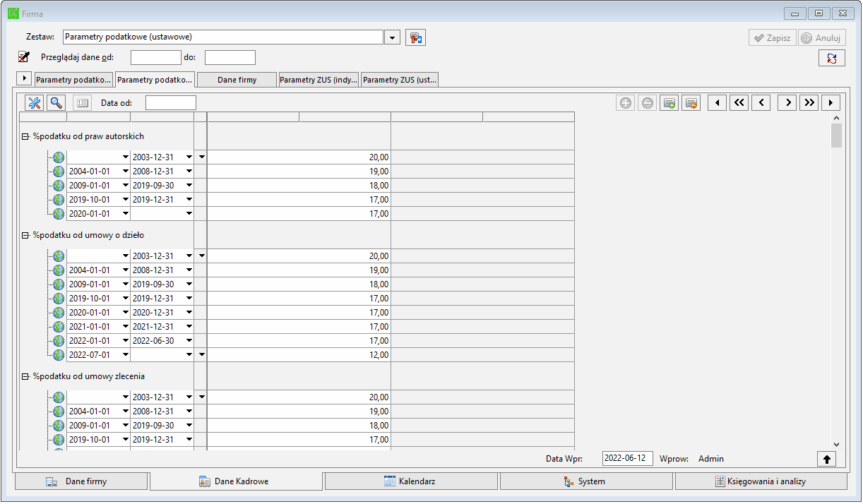Open the 2022-01-01 start date dropdown arrow
Screen dimensions: 863x504
[x=126, y=341]
